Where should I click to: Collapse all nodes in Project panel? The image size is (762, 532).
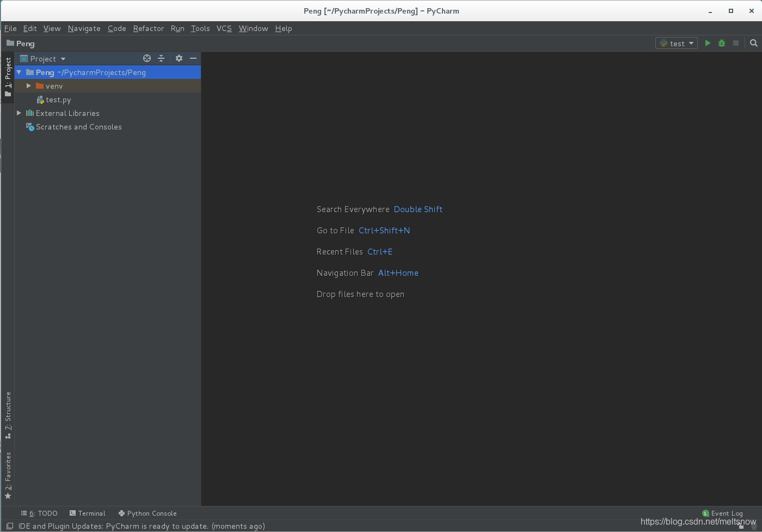point(161,58)
